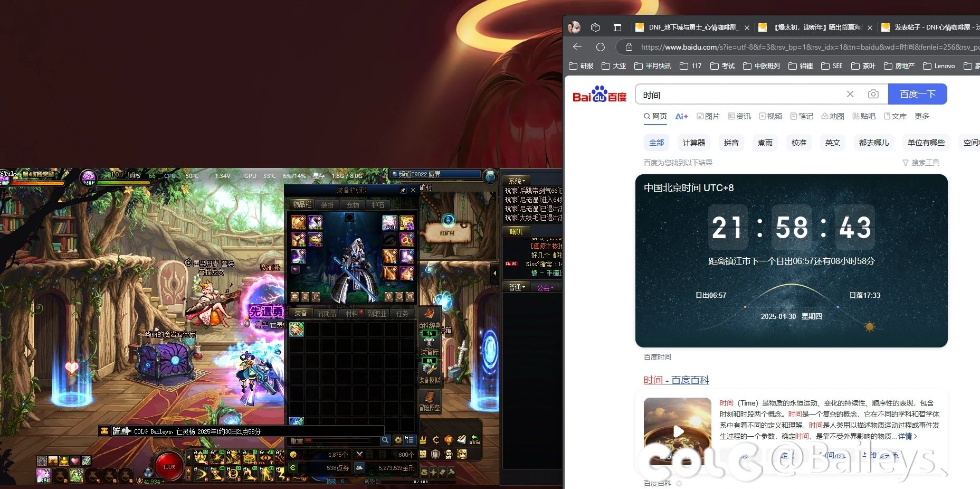Click the camera image-search icon in Baidu search box
This screenshot has height=489, width=980.
click(873, 94)
